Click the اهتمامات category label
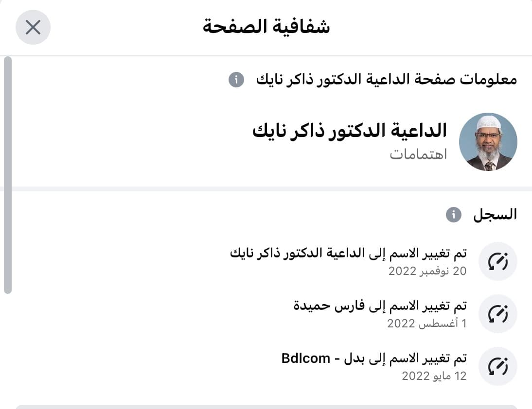This screenshot has width=532, height=409. tap(418, 154)
